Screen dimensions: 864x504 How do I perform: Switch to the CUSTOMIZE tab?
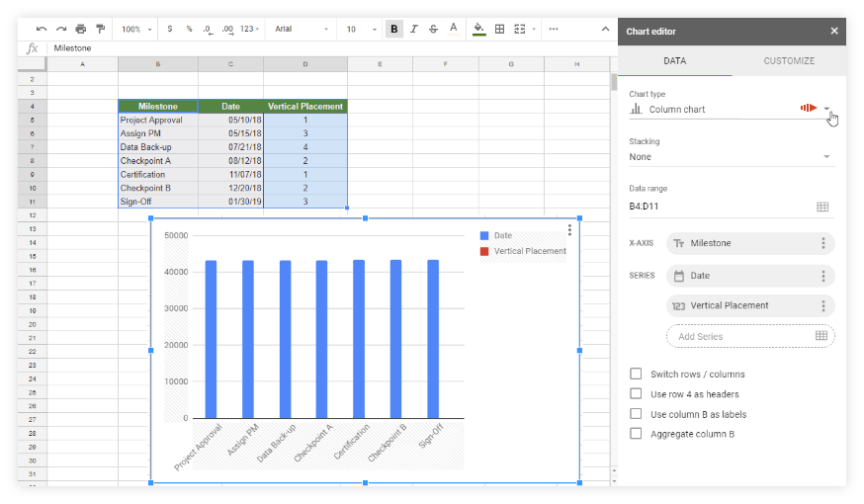click(x=789, y=60)
